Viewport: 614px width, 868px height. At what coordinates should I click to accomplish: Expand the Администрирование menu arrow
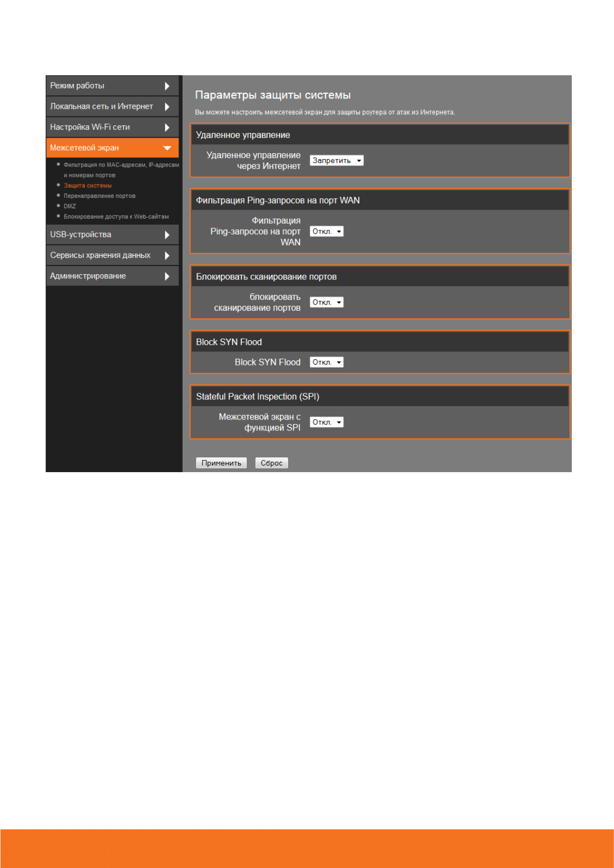point(167,276)
